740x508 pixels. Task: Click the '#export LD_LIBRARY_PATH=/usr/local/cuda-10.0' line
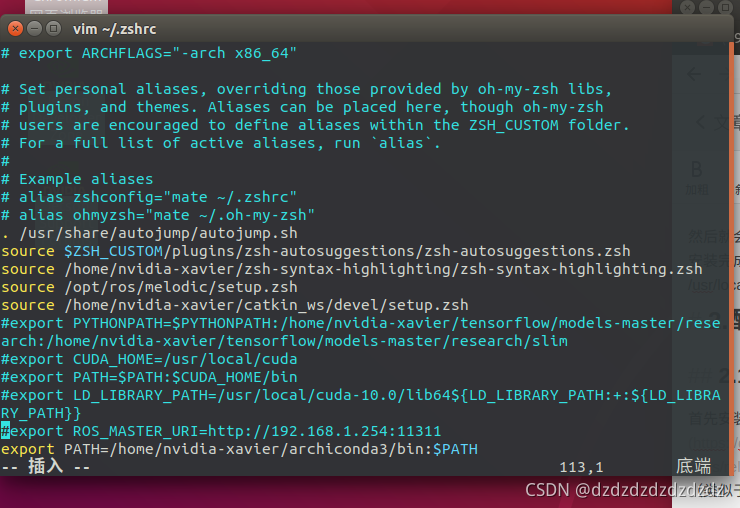[x=361, y=395]
